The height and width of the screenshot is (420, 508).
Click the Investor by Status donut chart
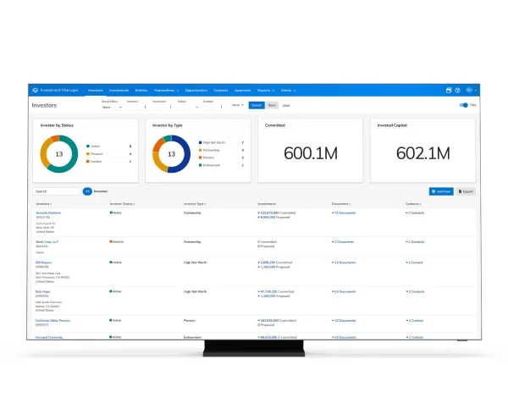[x=59, y=154]
